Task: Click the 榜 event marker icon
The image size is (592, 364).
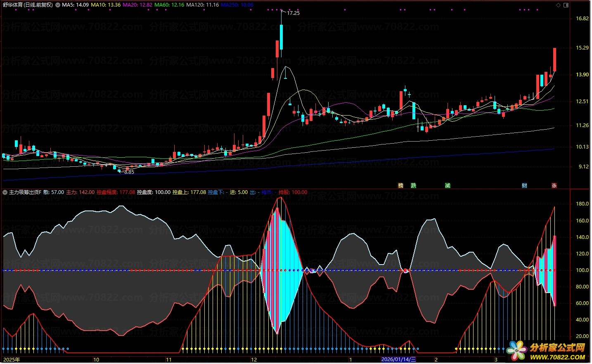Action: pyautogui.click(x=400, y=185)
